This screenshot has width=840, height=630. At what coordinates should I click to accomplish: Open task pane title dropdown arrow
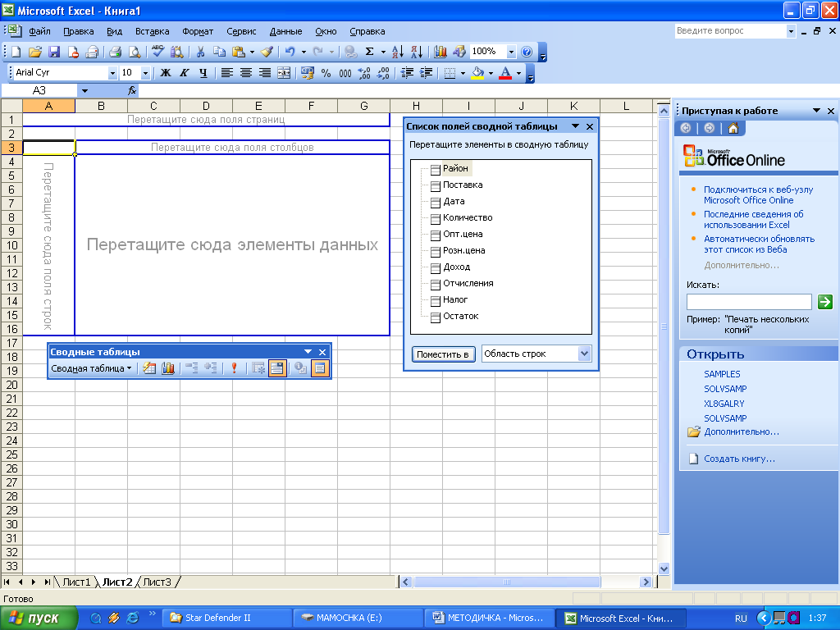point(816,111)
